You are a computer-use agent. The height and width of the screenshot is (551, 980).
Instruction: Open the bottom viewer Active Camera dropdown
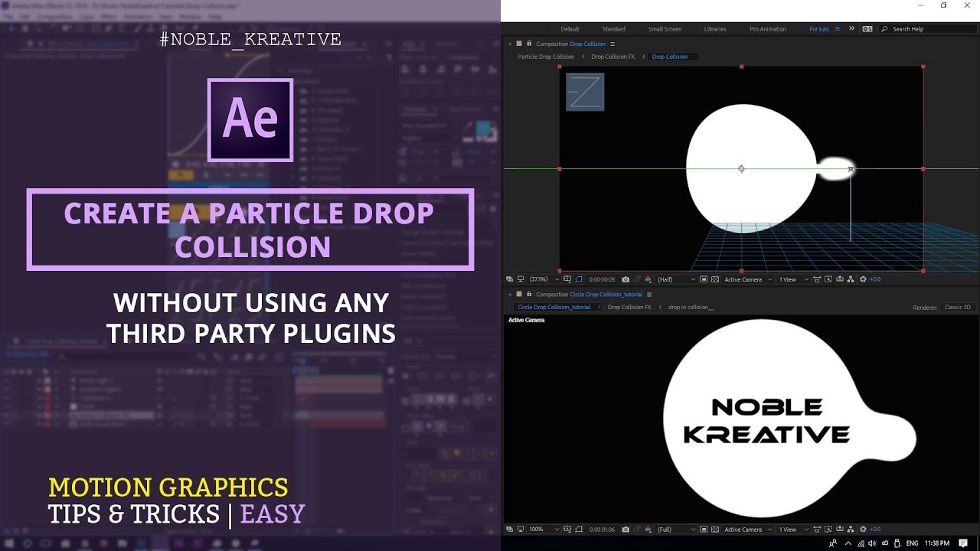(748, 530)
